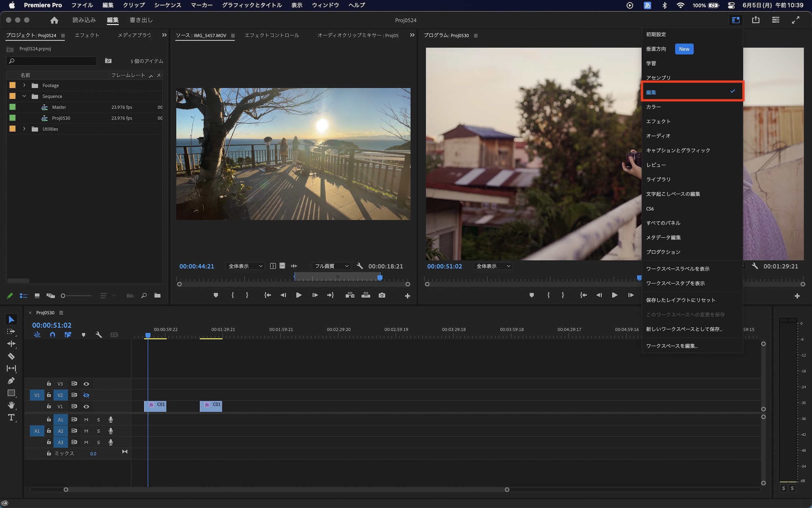Screen dimensions: 812x508
Task: Click Export Frame camera icon in Source monitor
Action: pyautogui.click(x=382, y=295)
